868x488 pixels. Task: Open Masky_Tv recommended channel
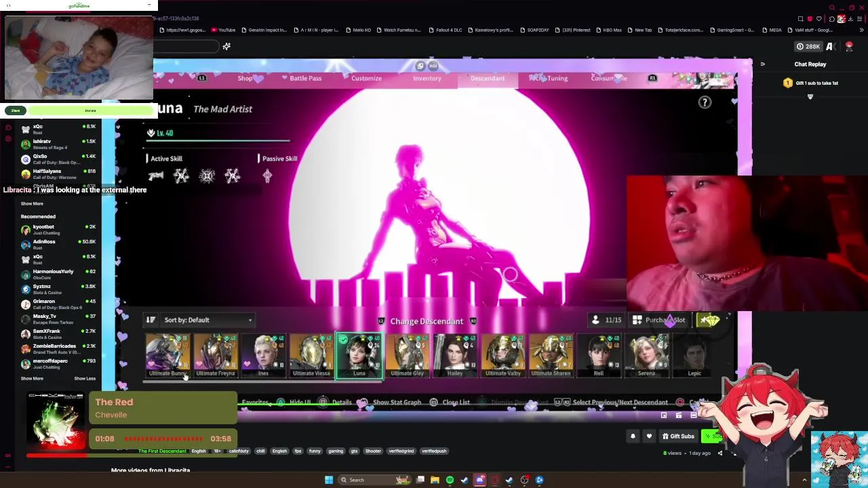(59, 319)
